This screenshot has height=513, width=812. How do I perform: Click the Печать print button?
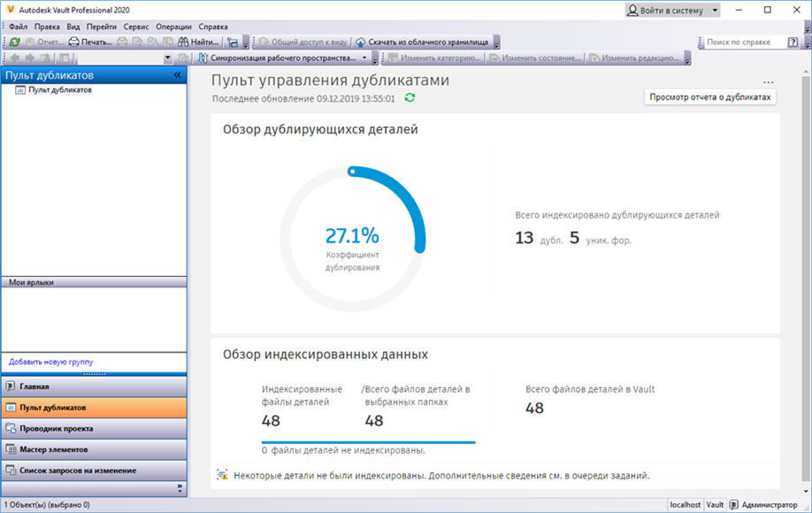tap(90, 42)
